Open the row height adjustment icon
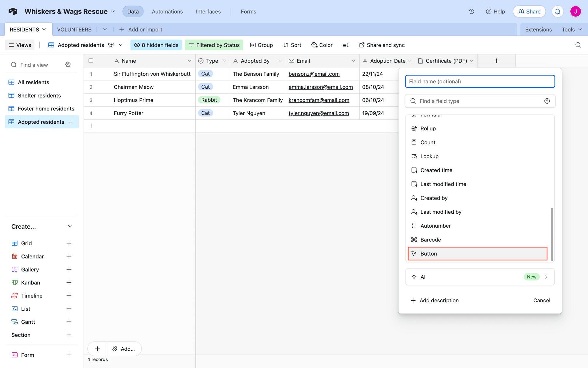This screenshot has height=368, width=588. [x=345, y=45]
